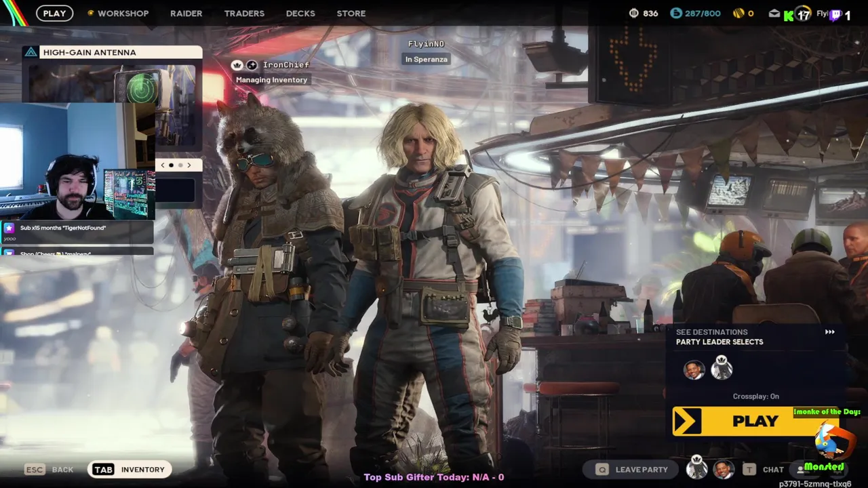Click PARTY LEADER SELECTS text
The image size is (868, 488).
(x=719, y=342)
